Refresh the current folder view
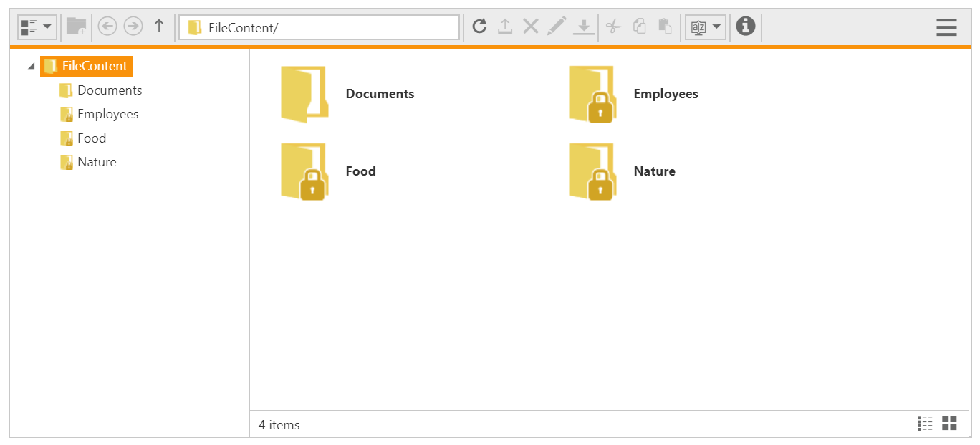Viewport: 980px width, 445px height. [x=479, y=26]
